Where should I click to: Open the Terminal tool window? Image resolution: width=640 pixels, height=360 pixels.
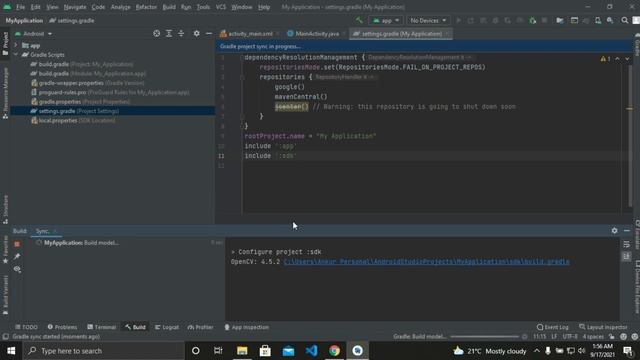click(102, 327)
